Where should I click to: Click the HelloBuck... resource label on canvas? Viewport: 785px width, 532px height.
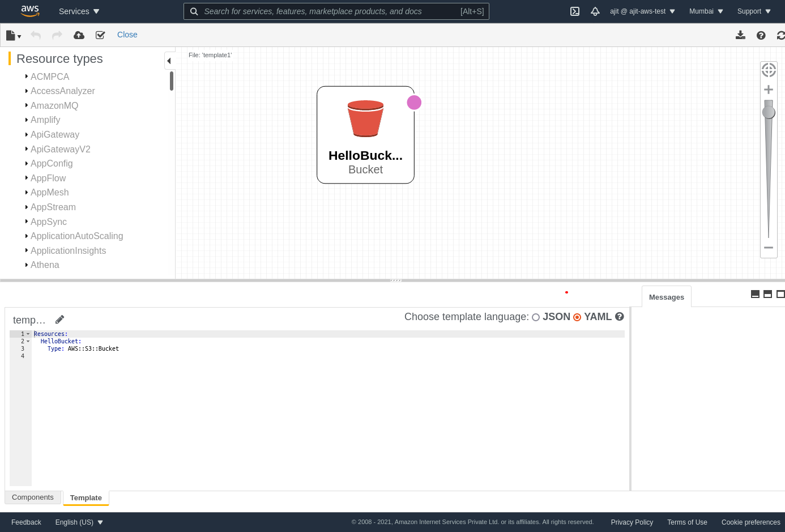(365, 155)
